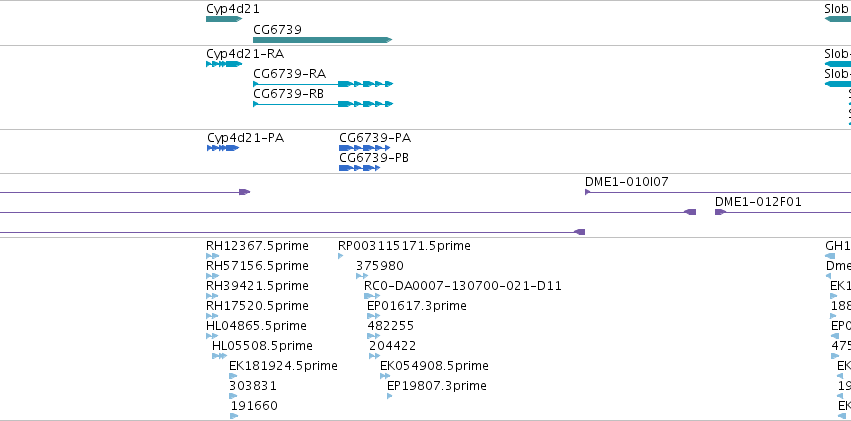The width and height of the screenshot is (851, 421).
Task: Click the DME1-010I07 clone label
Action: coord(627,182)
